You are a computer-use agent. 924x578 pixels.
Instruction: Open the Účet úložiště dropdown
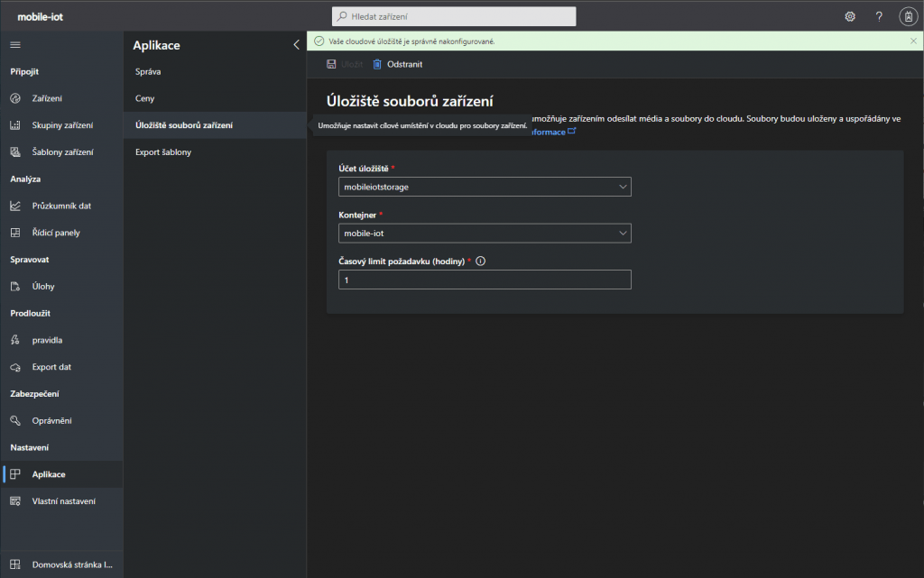pos(485,187)
